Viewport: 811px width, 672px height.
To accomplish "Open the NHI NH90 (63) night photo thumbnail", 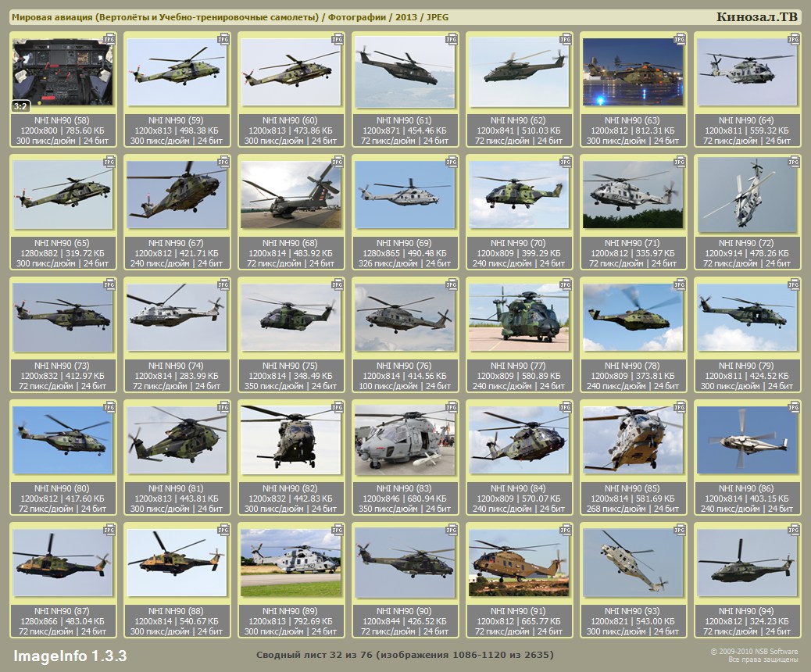I will [x=633, y=72].
